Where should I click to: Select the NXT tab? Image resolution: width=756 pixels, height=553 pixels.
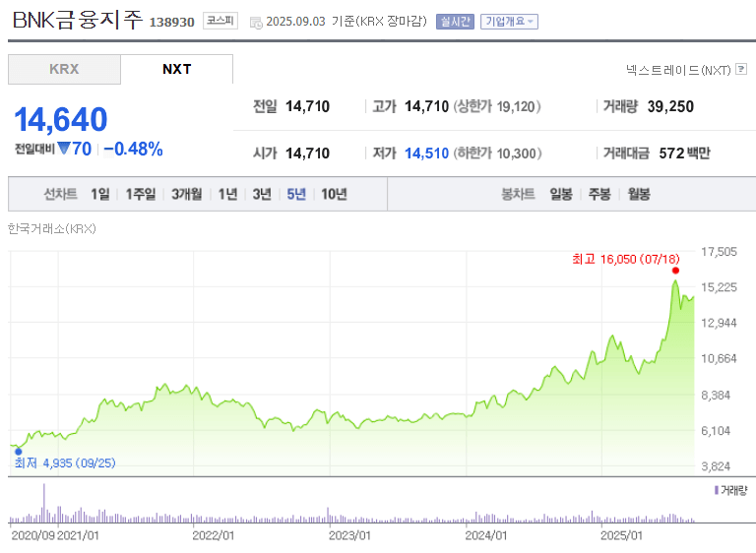[x=176, y=69]
